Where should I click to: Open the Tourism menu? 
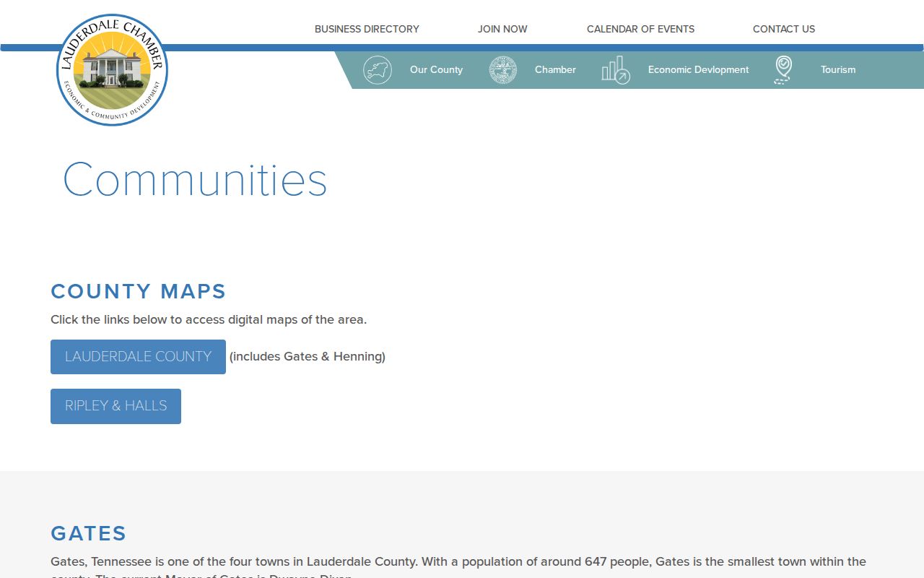click(838, 70)
